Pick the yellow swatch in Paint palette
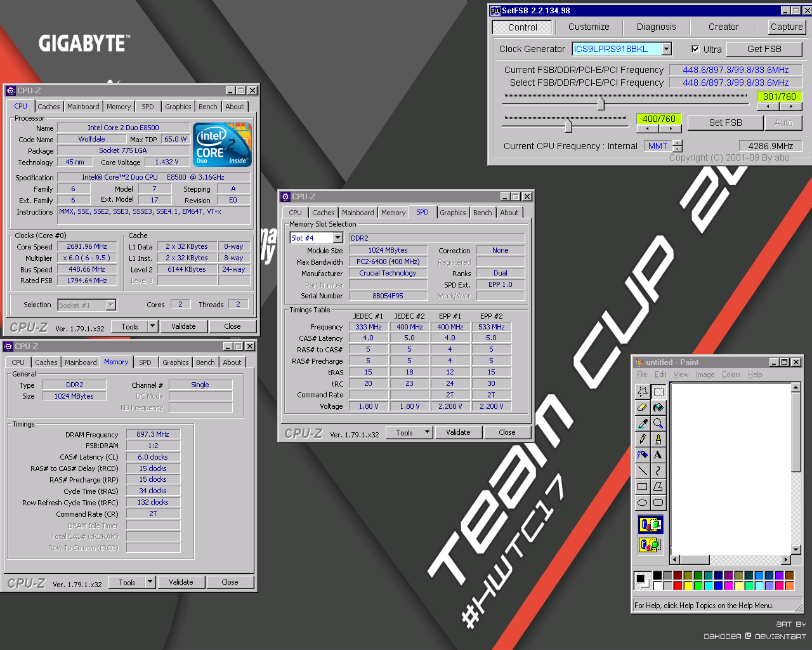 (688, 586)
